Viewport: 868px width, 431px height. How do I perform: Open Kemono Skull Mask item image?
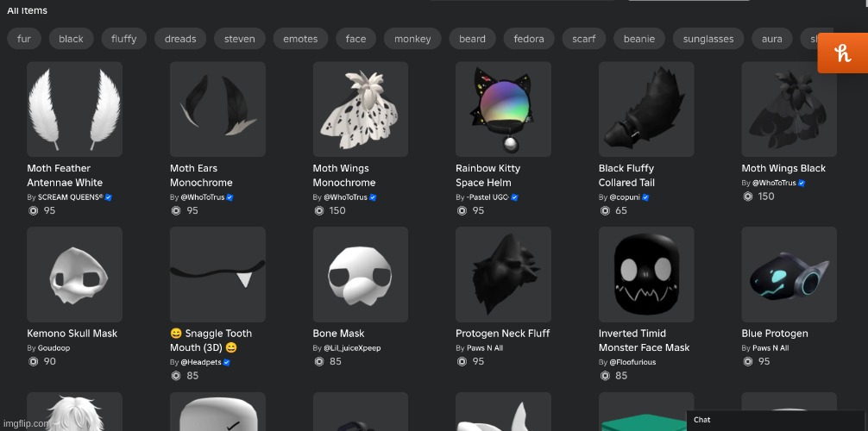click(75, 274)
